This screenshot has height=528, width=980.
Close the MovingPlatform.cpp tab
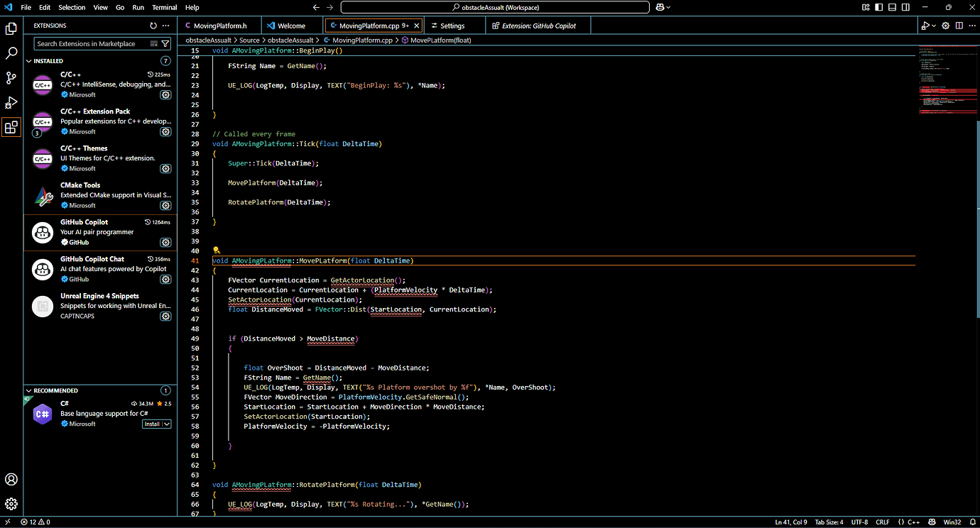point(417,26)
